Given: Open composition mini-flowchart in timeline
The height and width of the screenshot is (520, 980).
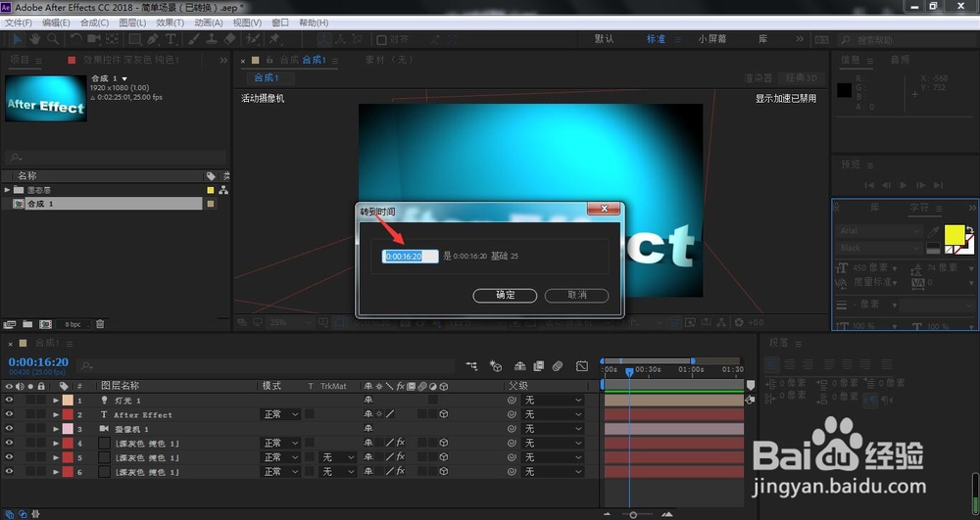Looking at the screenshot, I should (471, 366).
